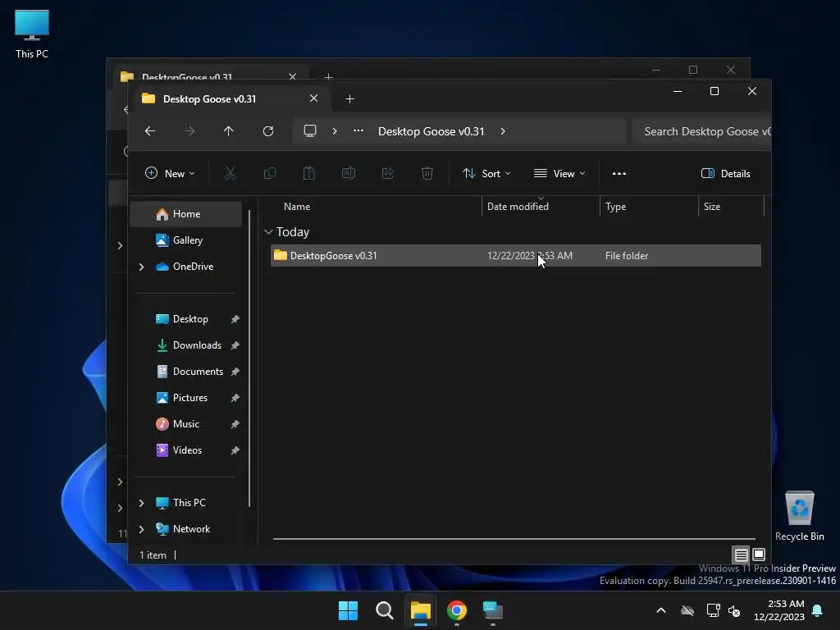Open pinned Downloads folder

click(188, 345)
